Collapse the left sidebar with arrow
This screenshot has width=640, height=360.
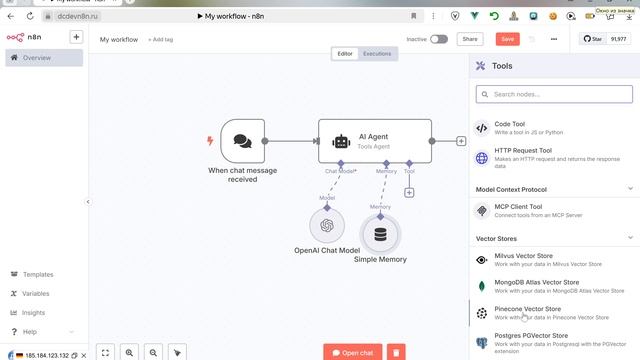88,202
